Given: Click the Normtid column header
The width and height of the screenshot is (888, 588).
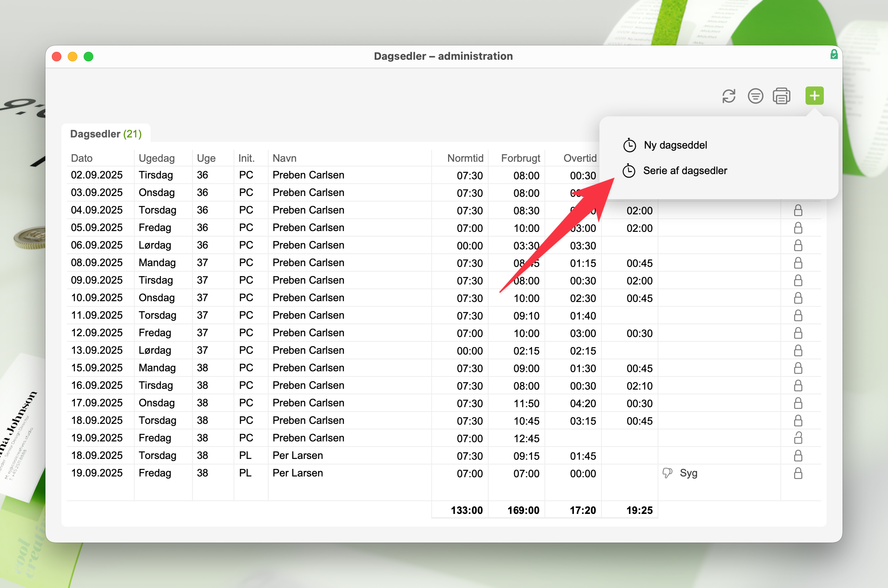Looking at the screenshot, I should (x=465, y=158).
